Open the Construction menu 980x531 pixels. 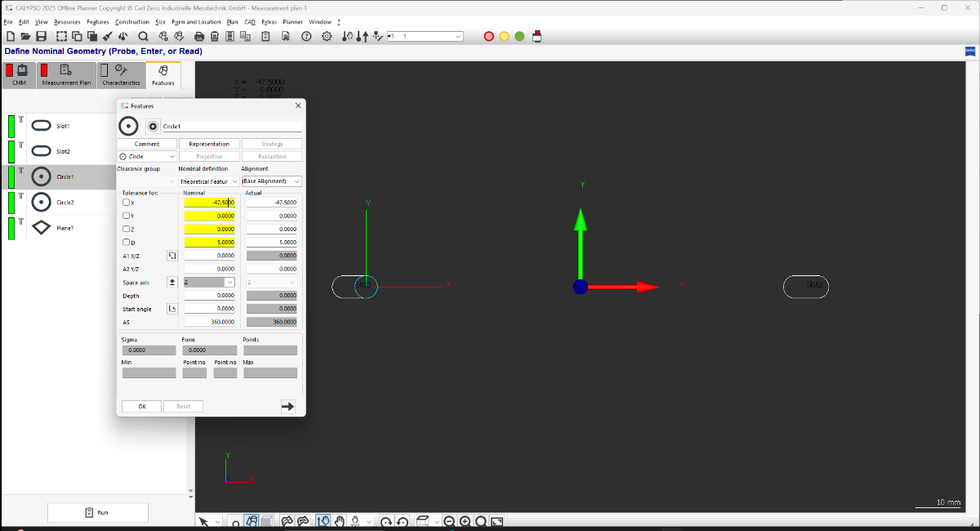pos(131,22)
